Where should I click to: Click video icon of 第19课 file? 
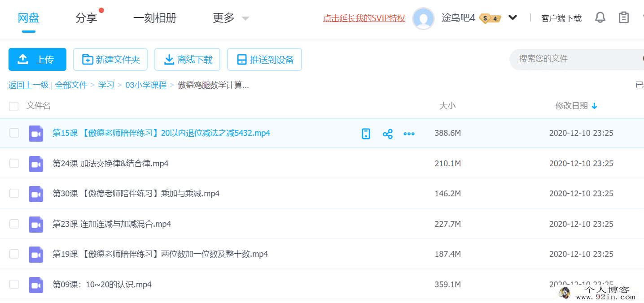(x=36, y=255)
